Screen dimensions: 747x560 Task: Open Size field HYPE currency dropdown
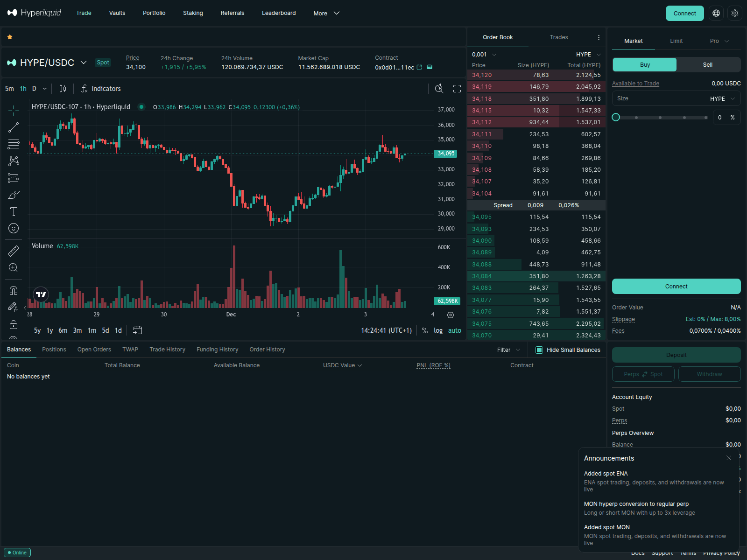pos(723,99)
